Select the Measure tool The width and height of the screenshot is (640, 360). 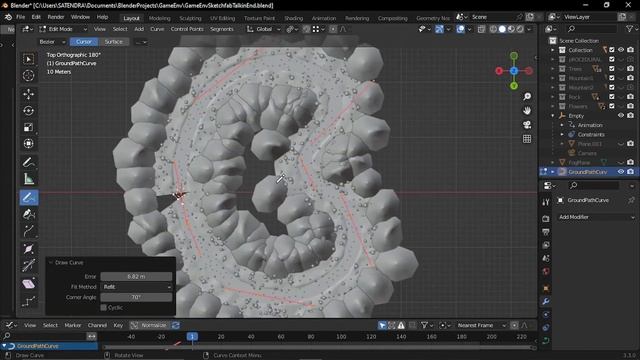point(29,179)
